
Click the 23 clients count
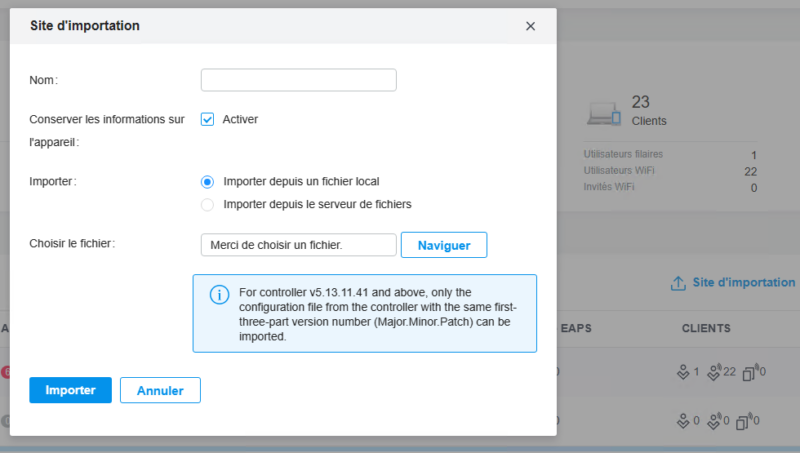[x=640, y=102]
